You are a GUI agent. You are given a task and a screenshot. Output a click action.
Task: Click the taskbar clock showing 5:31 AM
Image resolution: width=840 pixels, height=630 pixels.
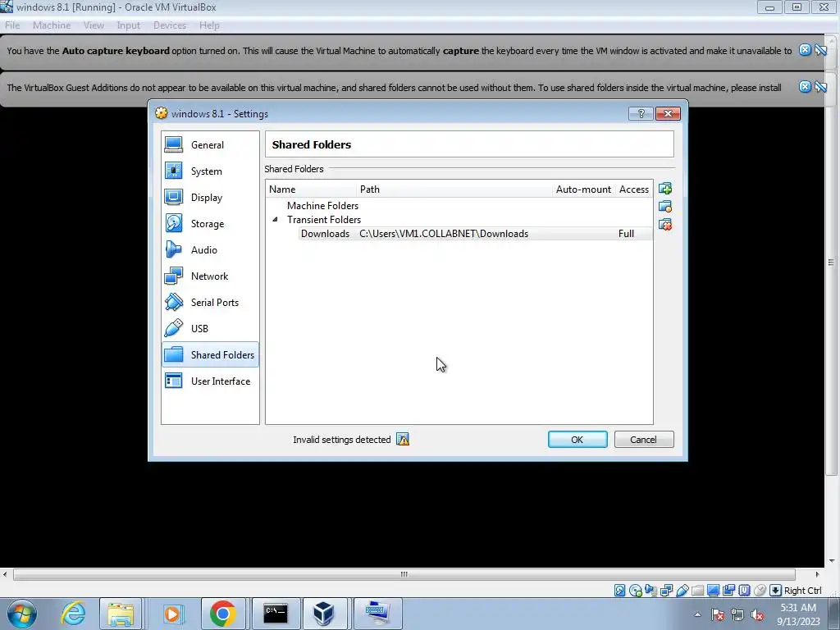click(x=798, y=614)
